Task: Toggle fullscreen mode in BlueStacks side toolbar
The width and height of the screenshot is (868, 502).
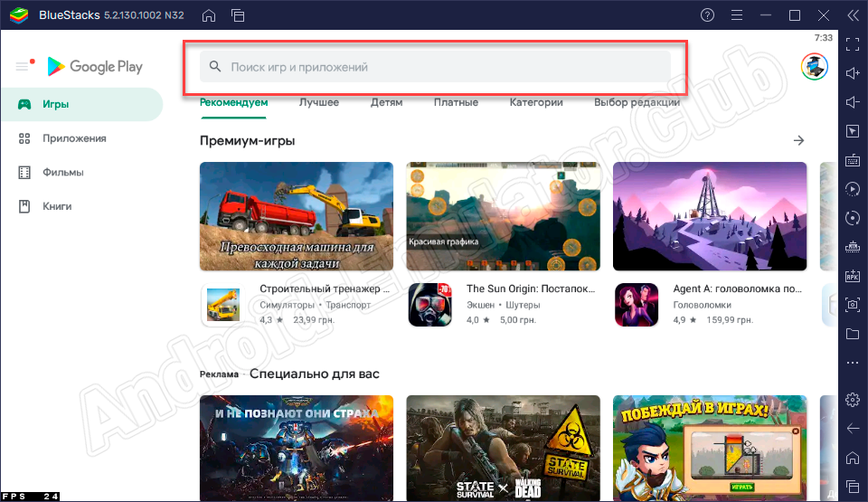Action: [852, 43]
